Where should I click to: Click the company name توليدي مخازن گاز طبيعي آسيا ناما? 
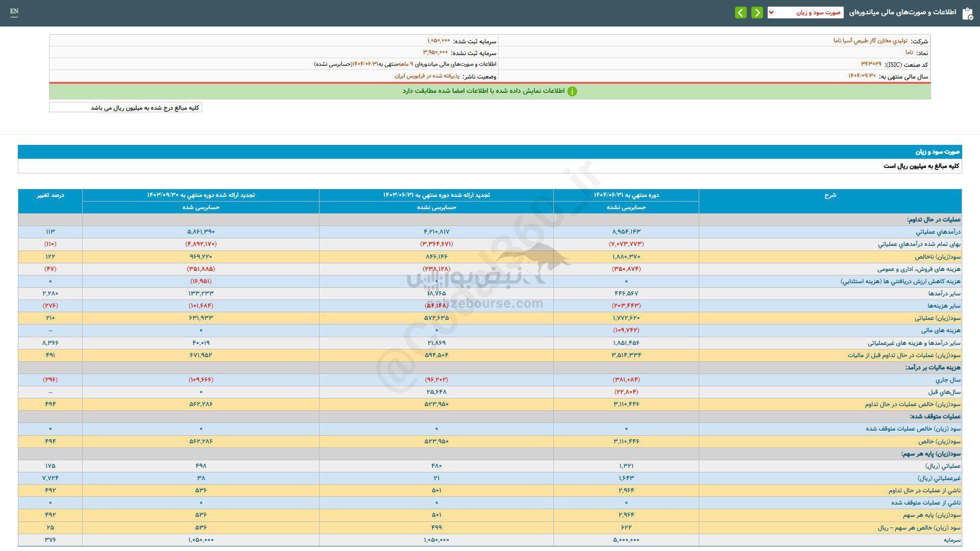pyautogui.click(x=870, y=41)
